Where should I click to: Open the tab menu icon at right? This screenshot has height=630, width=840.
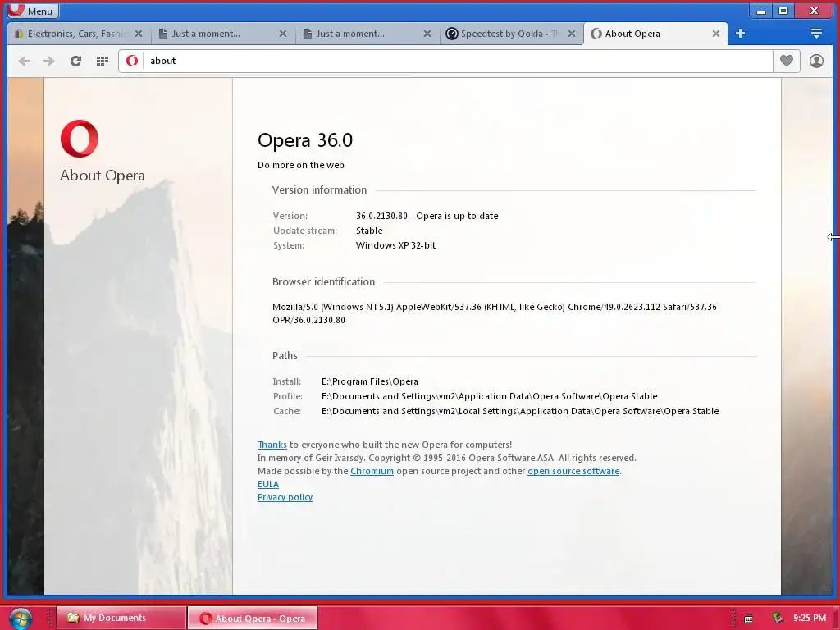click(816, 34)
